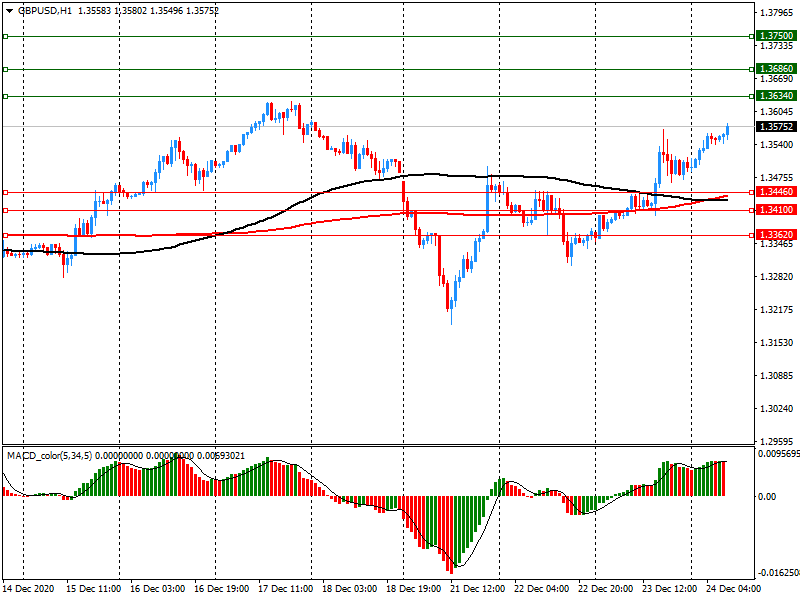Click the MACD 0.00 zero level label

pos(769,497)
